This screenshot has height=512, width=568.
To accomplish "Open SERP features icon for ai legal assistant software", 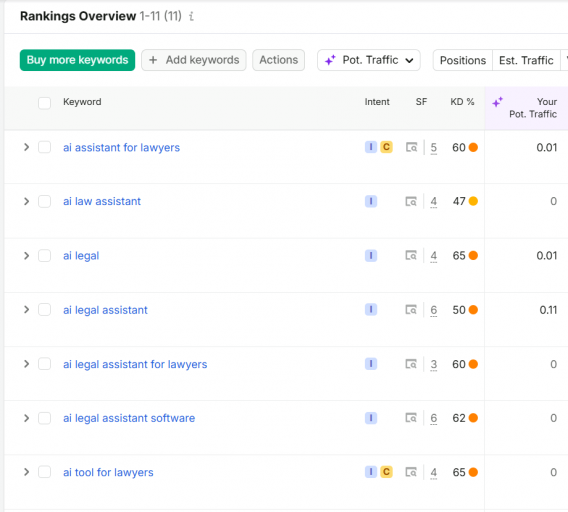I will pos(411,418).
